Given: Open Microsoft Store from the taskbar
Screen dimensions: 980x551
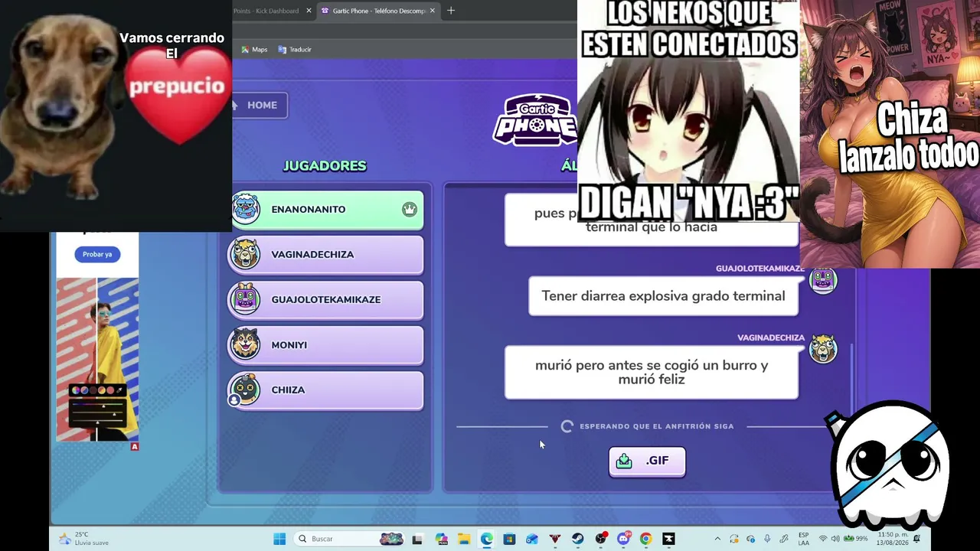Looking at the screenshot, I should tap(509, 539).
